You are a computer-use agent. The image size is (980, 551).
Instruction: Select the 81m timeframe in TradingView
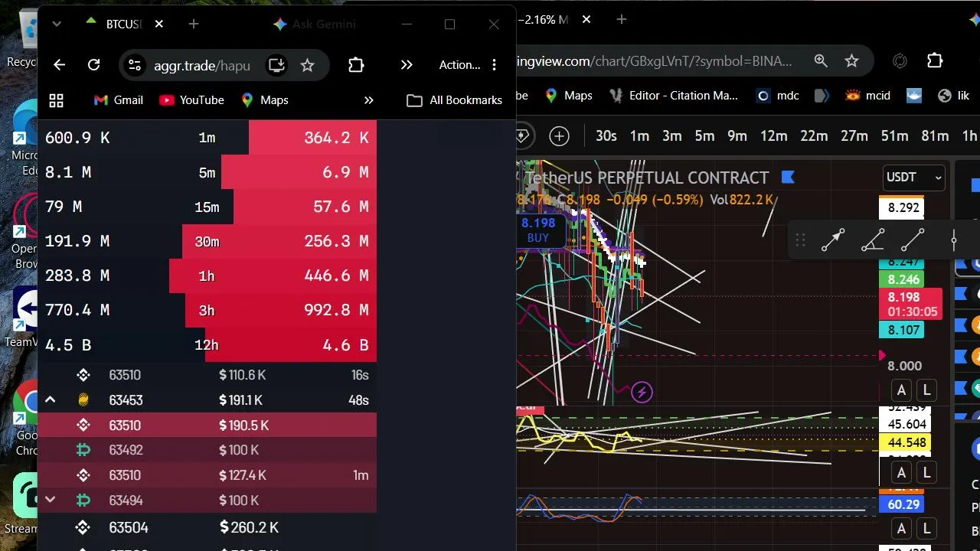pyautogui.click(x=935, y=136)
